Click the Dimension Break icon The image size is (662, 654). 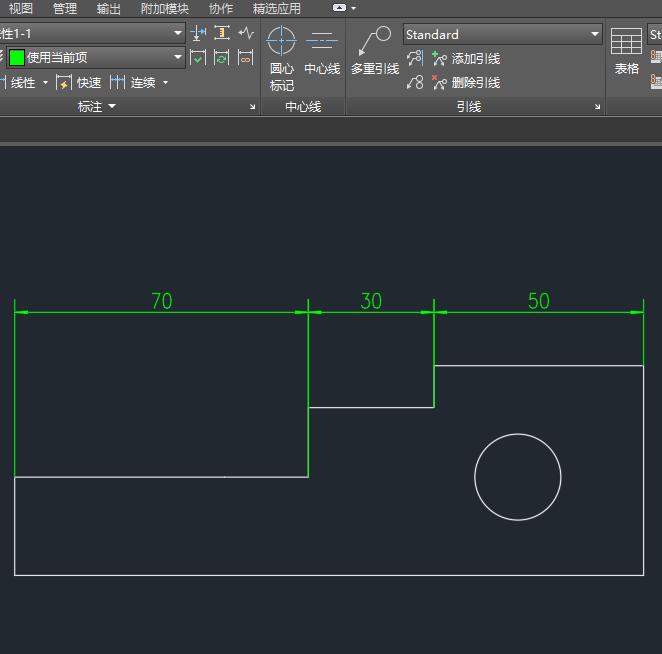(x=198, y=33)
